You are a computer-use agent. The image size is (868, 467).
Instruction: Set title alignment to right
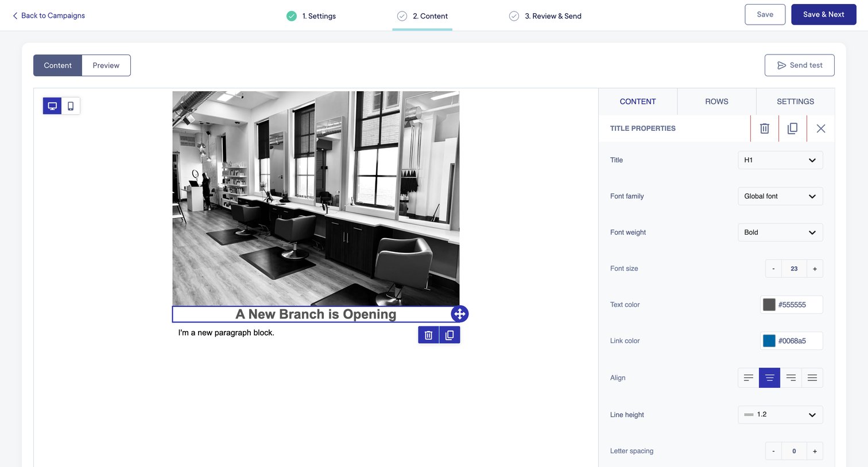click(x=791, y=378)
